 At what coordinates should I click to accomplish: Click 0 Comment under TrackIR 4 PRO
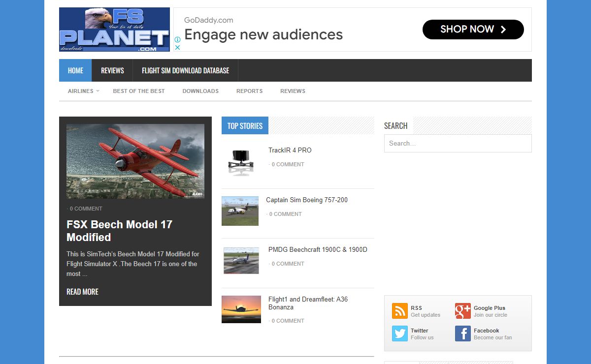288,164
